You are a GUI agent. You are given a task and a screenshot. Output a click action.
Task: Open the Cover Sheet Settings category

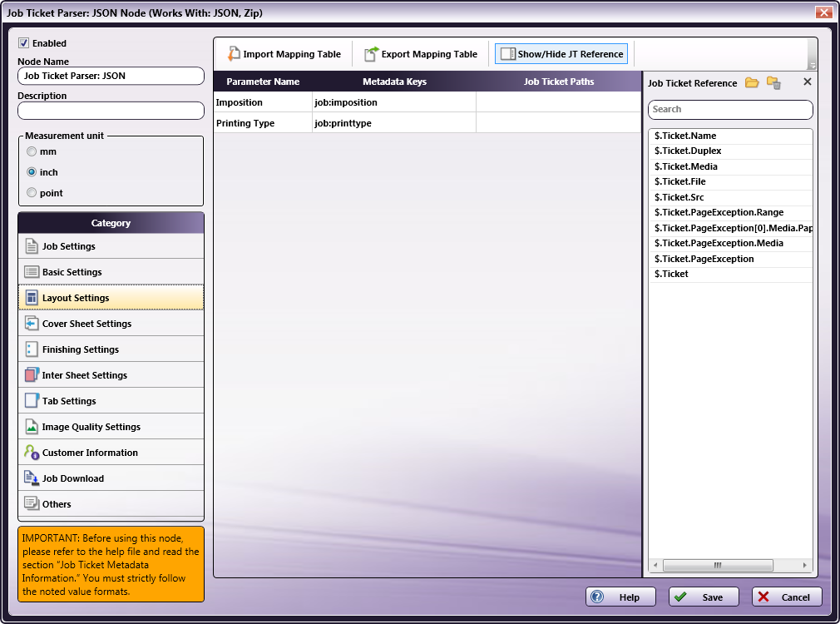[111, 324]
